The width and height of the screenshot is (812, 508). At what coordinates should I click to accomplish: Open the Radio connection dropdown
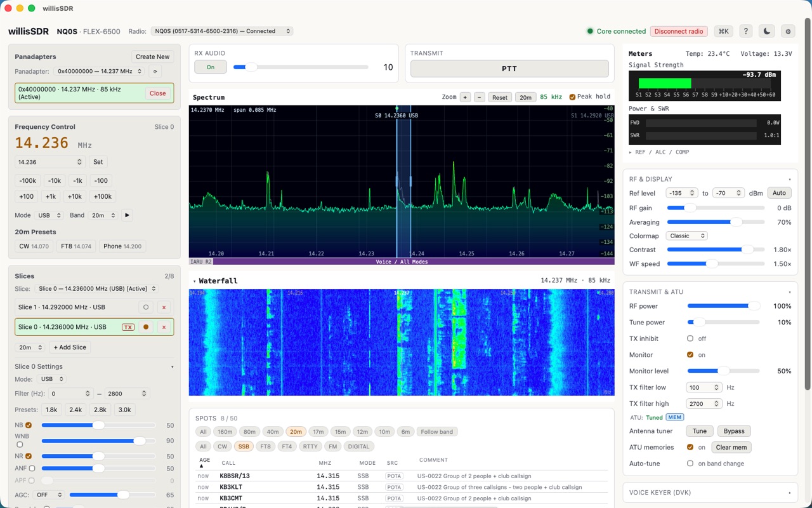coord(221,31)
